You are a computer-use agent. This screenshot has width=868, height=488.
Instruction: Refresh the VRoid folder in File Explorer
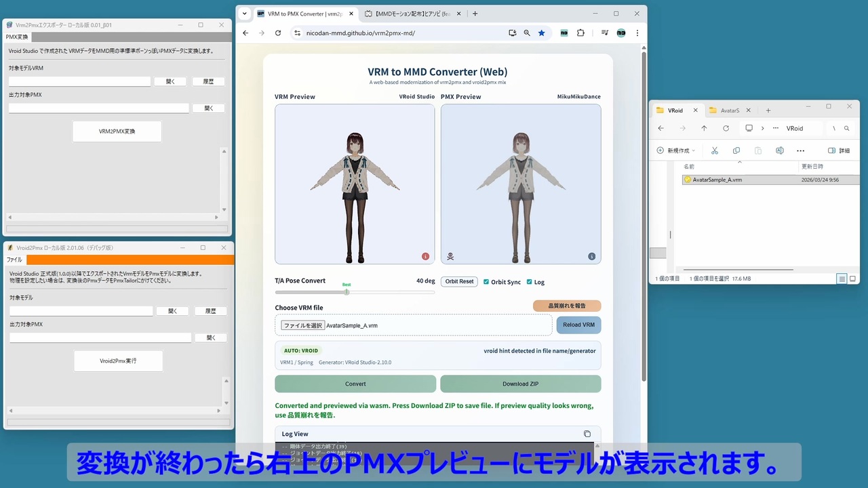(x=726, y=128)
